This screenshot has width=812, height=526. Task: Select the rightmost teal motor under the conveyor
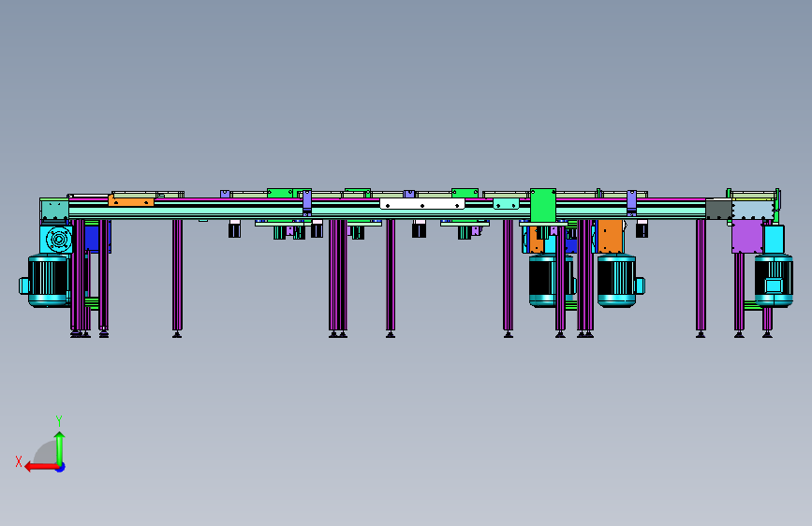point(774,280)
